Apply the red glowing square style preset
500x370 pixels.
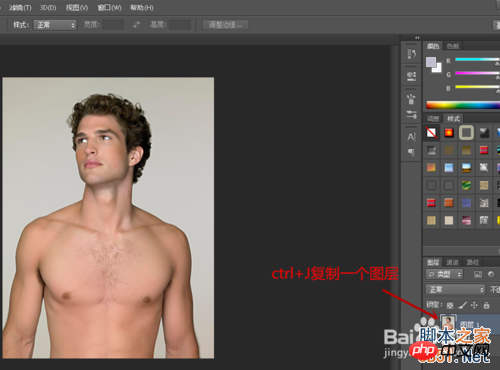click(x=449, y=133)
